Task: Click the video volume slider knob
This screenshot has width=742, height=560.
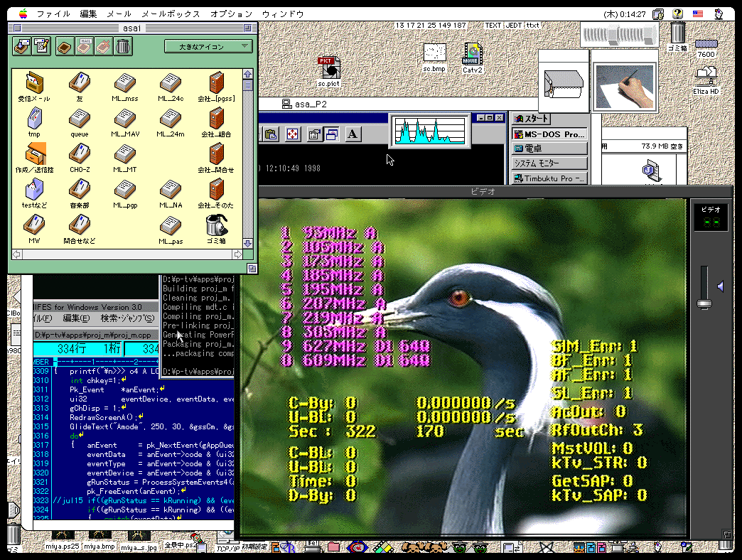Action: 704,303
